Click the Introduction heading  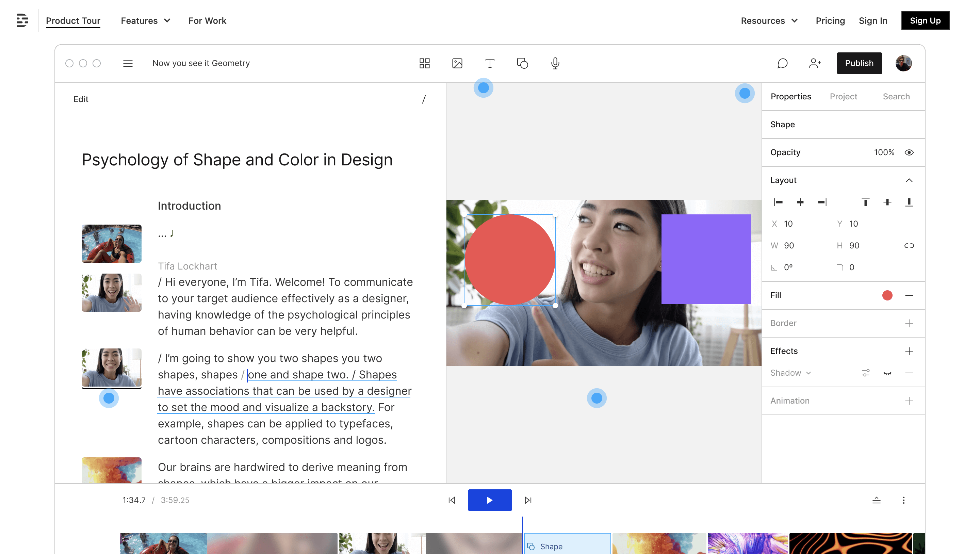pos(190,206)
